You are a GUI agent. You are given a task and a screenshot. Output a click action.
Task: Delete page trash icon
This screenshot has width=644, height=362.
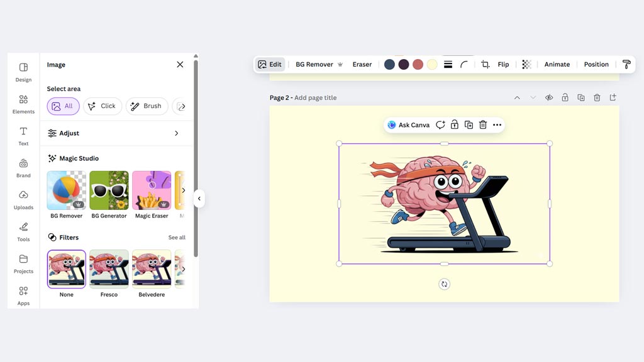(597, 97)
